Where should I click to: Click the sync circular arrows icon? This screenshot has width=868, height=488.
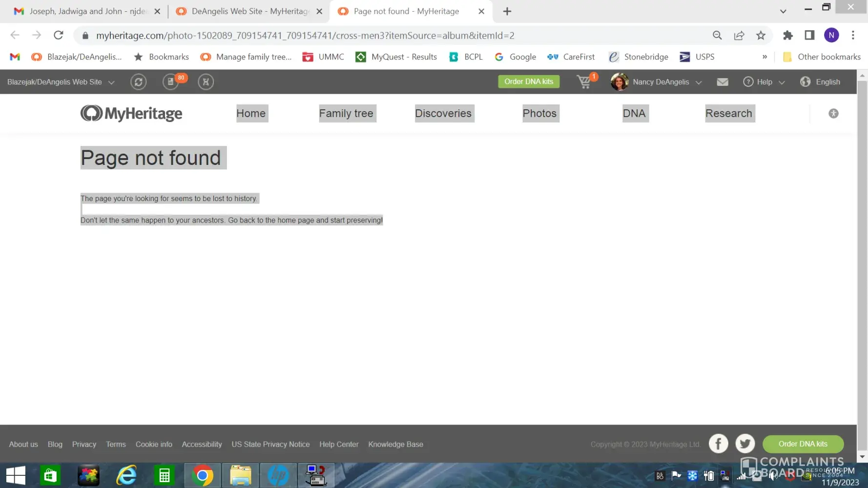(138, 81)
